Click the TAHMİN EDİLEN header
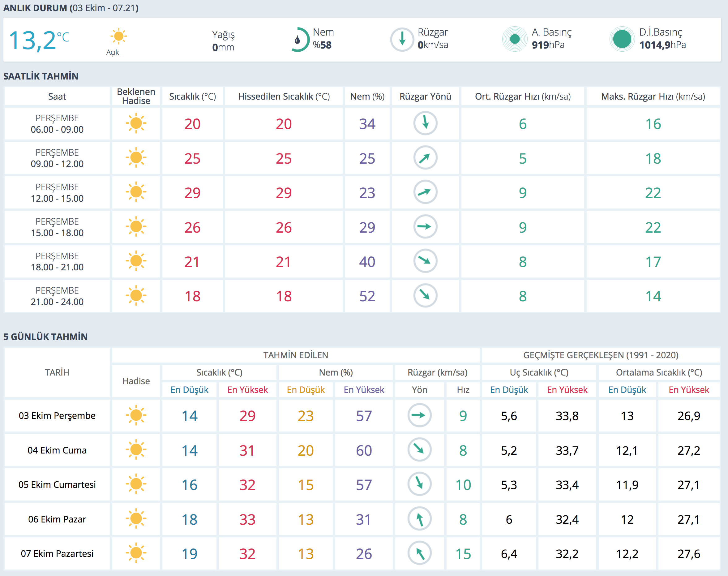This screenshot has width=728, height=576. click(x=295, y=355)
